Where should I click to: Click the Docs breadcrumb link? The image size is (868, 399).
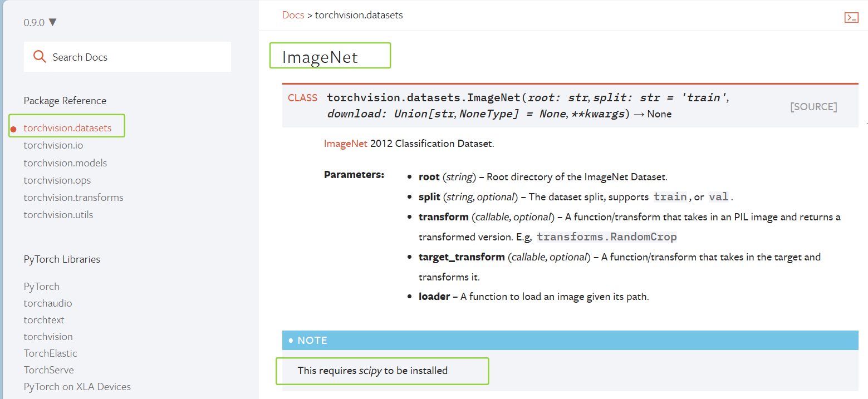[x=293, y=15]
